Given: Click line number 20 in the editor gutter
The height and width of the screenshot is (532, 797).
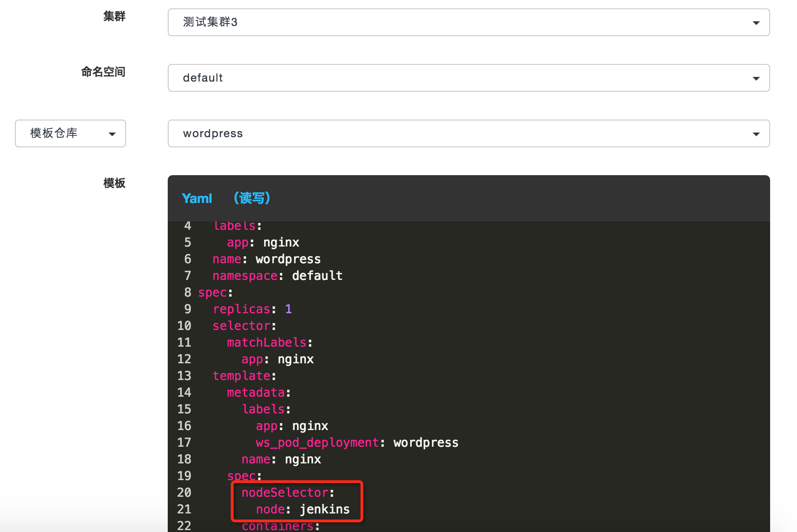Looking at the screenshot, I should 184,492.
